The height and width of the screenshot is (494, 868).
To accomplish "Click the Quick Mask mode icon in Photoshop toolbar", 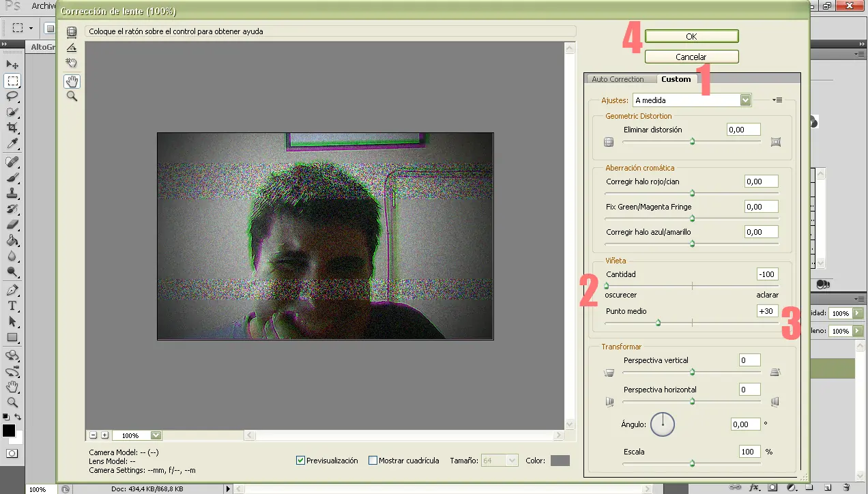I will pyautogui.click(x=12, y=453).
